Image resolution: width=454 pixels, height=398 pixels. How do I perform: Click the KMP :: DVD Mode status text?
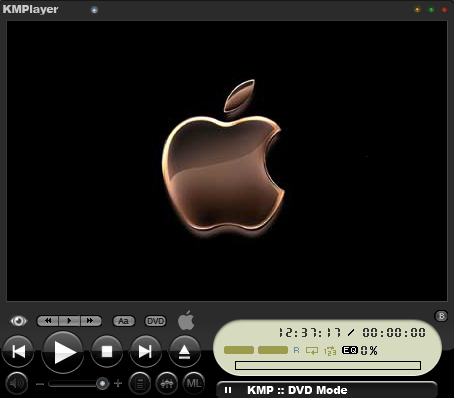[297, 390]
